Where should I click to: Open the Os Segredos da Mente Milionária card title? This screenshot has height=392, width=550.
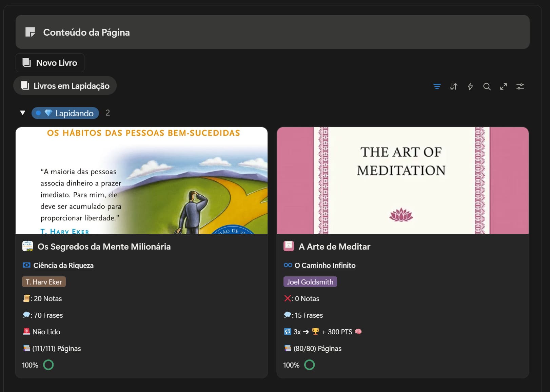pos(104,247)
